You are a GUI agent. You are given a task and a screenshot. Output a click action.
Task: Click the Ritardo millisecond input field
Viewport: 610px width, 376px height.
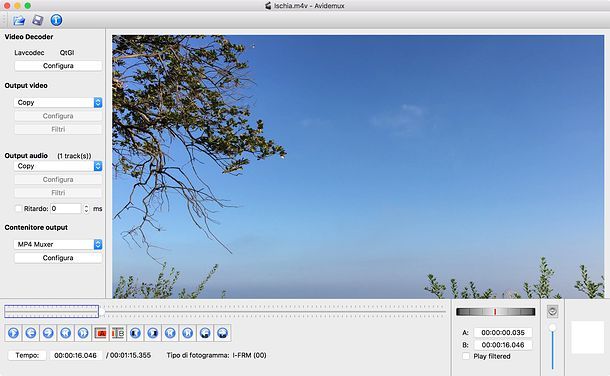66,209
